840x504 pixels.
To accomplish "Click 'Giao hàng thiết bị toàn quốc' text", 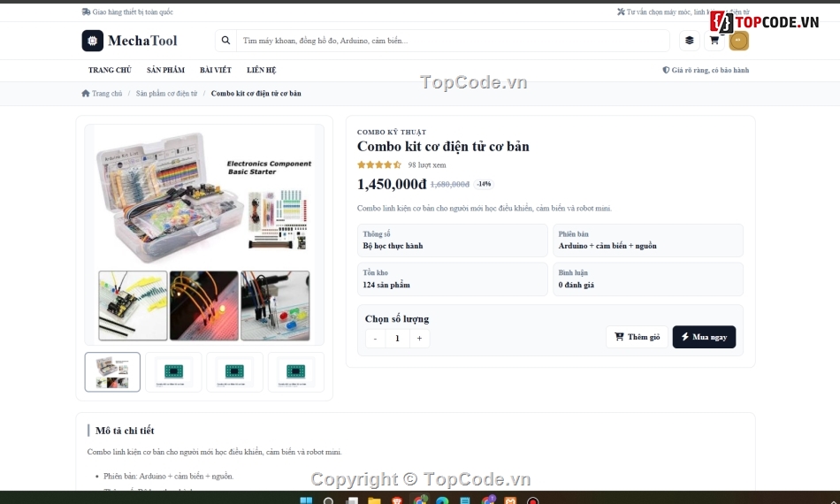I will click(133, 11).
